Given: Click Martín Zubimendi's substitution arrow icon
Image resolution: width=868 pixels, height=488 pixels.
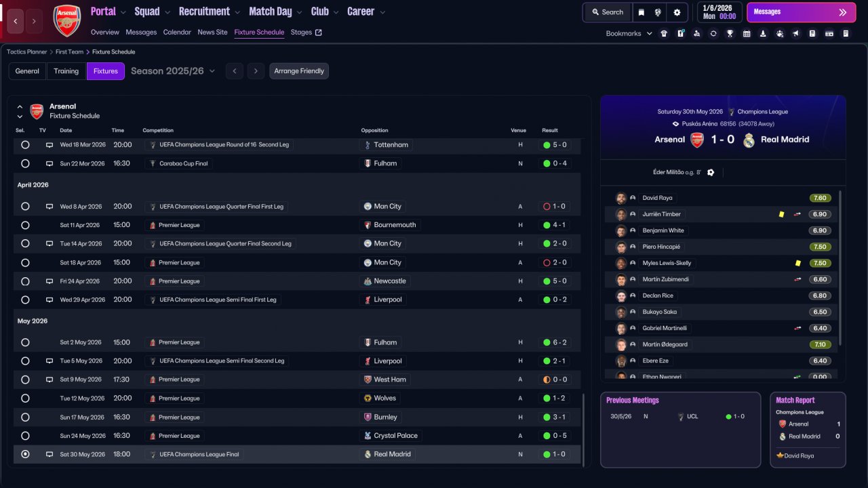Looking at the screenshot, I should (x=797, y=279).
